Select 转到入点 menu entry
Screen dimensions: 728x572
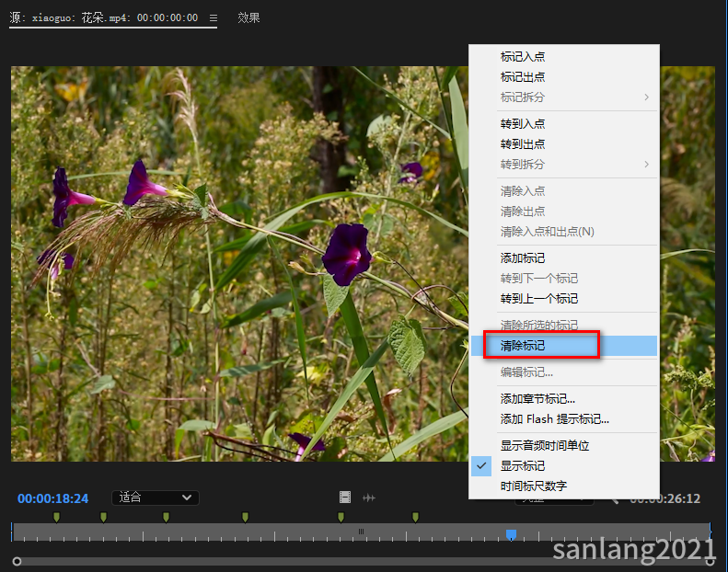pos(564,124)
